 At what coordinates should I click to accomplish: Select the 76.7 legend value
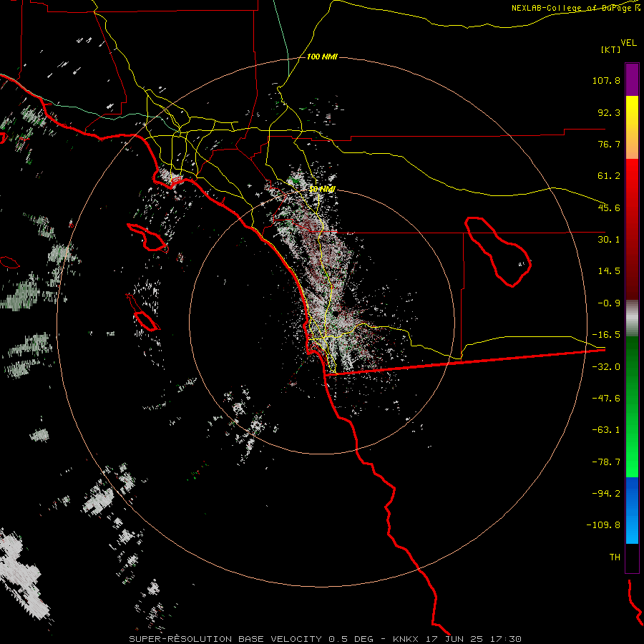pyautogui.click(x=609, y=144)
